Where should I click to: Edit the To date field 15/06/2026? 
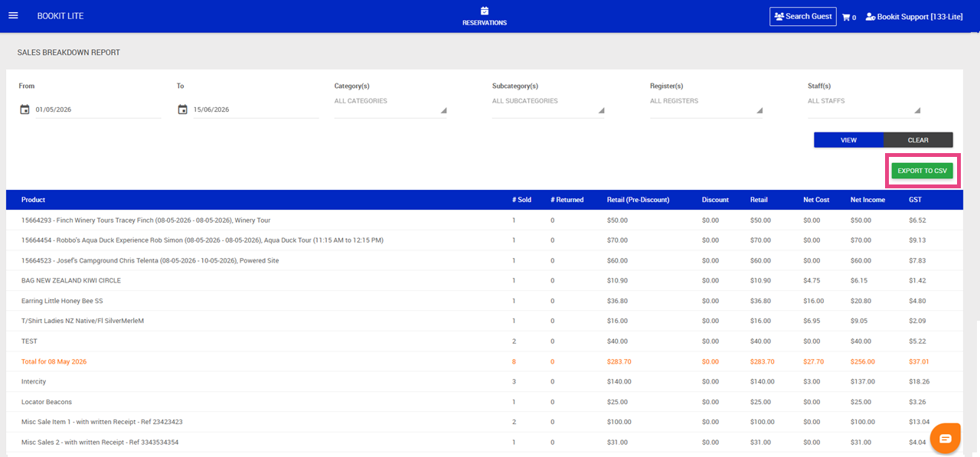256,109
